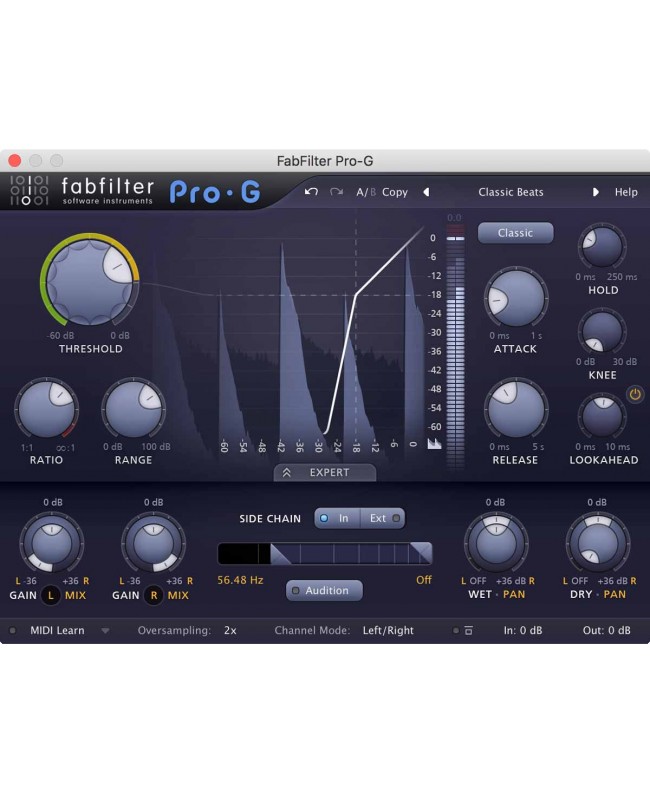Click the RELEASE knob
Screen dimensions: 650x794
[516, 408]
